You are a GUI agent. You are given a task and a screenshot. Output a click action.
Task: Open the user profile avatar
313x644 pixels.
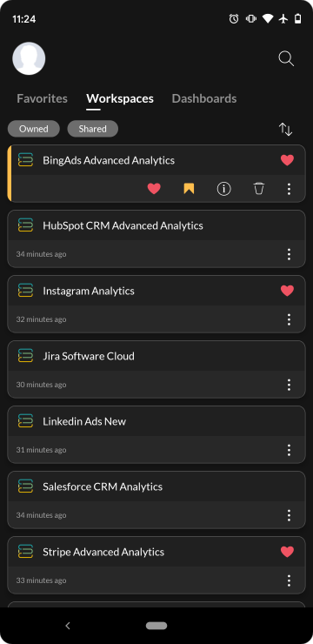(29, 58)
